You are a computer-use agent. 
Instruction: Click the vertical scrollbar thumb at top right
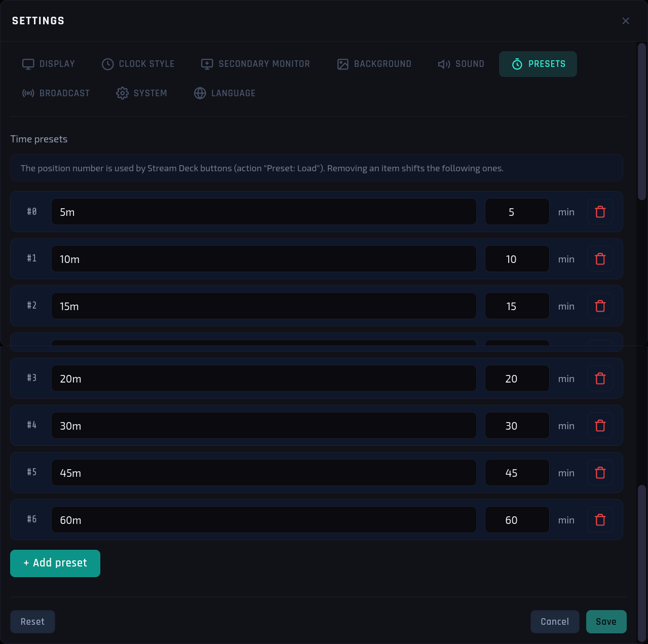(x=642, y=122)
